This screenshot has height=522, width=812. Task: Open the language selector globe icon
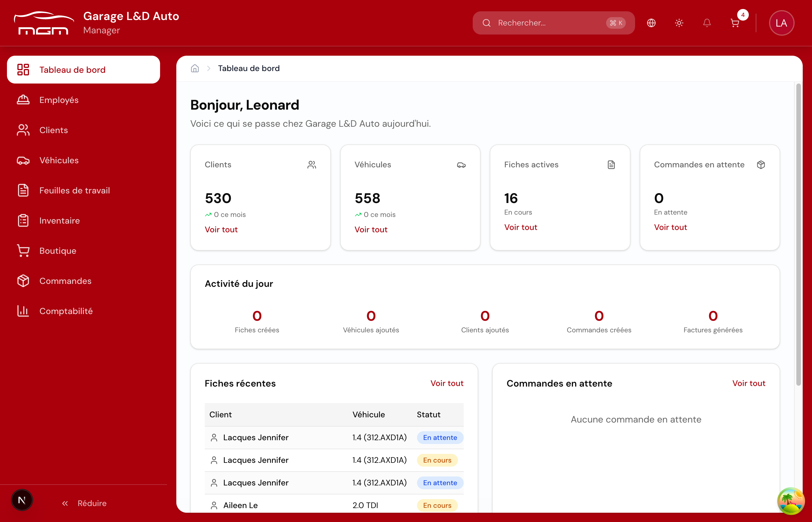pyautogui.click(x=651, y=23)
